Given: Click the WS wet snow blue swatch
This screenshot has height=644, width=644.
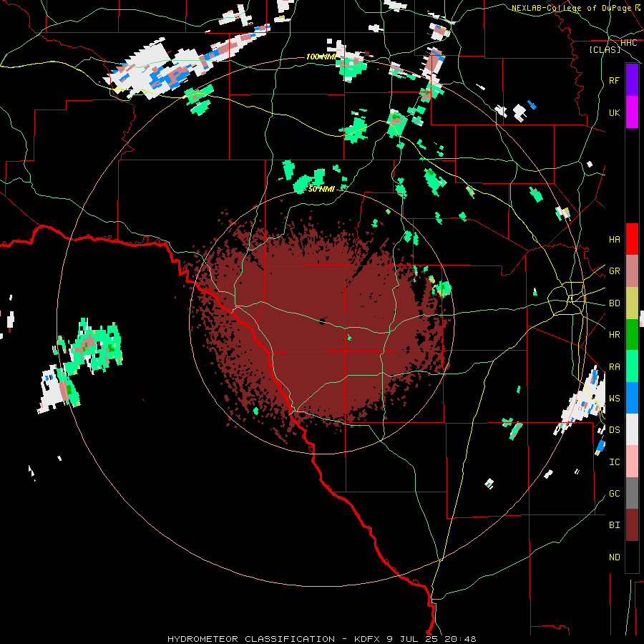Looking at the screenshot, I should [632, 398].
